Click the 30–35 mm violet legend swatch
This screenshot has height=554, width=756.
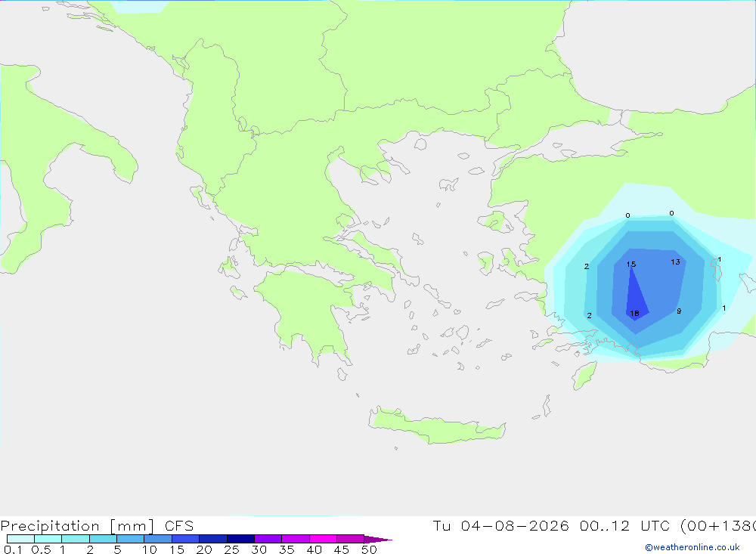(268, 539)
